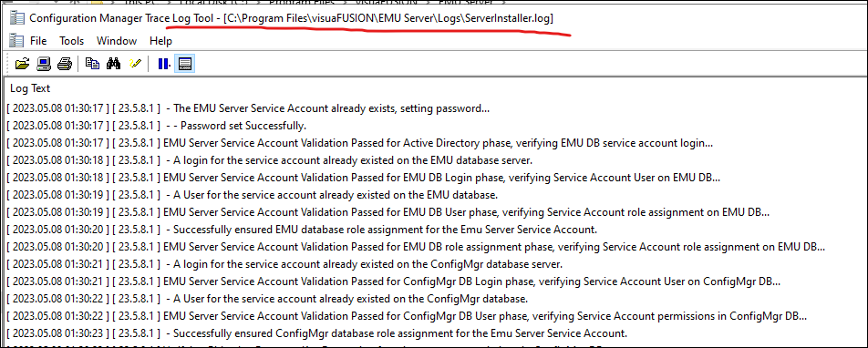Click the CMTrace icon in the title bar
The image size is (868, 348).
coord(17,17)
